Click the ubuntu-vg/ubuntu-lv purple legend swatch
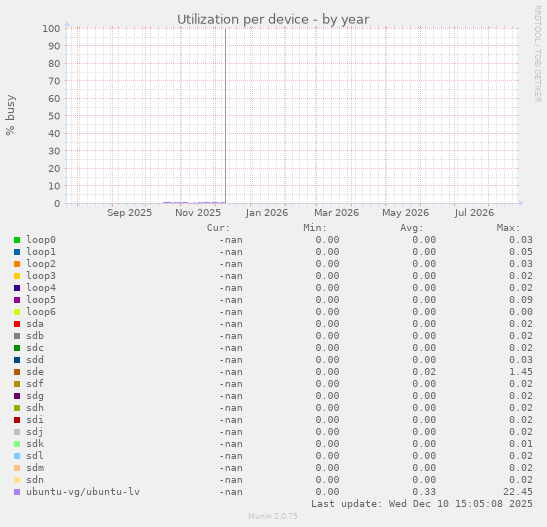Viewport: 547px width, 527px height. tap(17, 492)
